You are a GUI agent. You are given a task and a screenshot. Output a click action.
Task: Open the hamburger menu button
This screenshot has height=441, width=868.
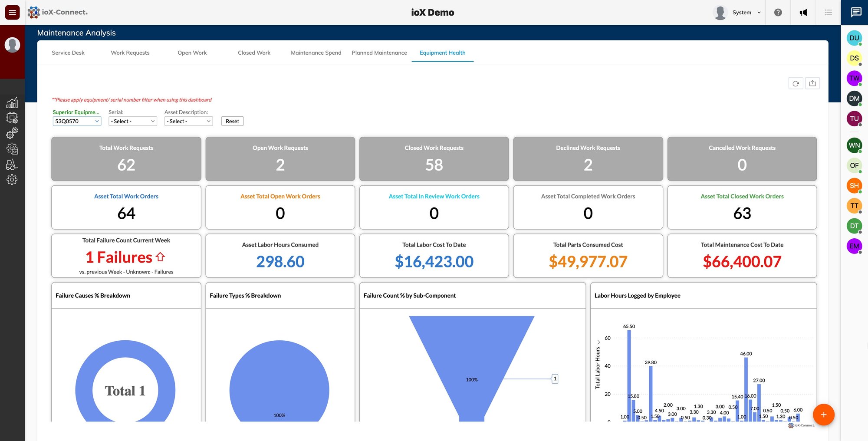tap(12, 12)
